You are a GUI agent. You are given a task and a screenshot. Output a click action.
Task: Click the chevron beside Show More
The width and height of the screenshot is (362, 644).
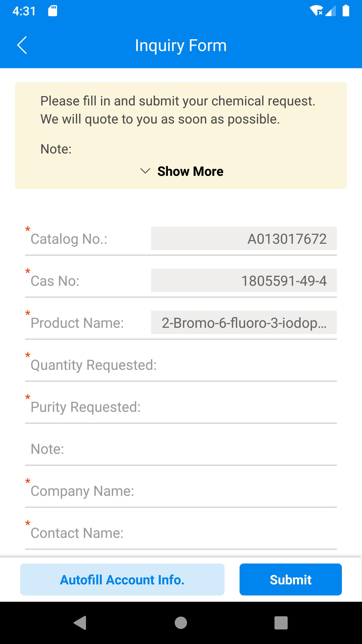[x=145, y=171]
